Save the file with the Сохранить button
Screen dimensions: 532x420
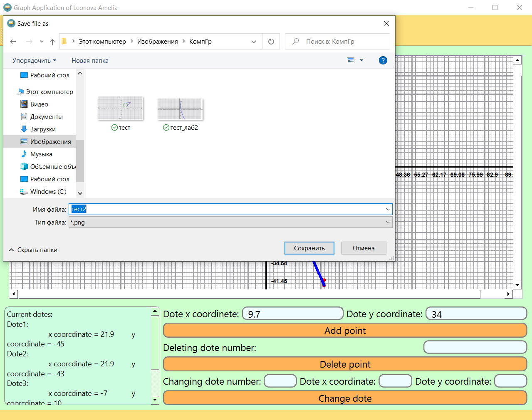click(x=309, y=248)
